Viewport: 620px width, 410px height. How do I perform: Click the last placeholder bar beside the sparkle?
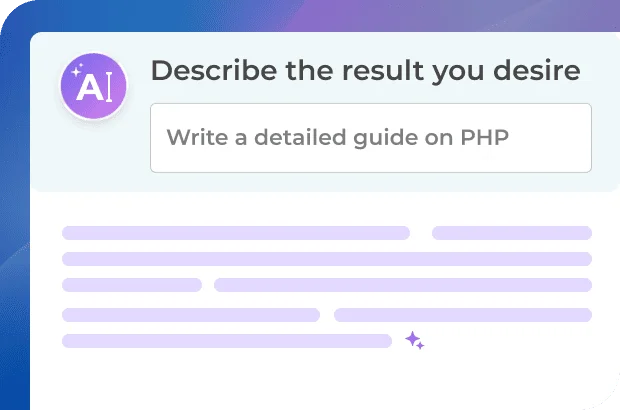(226, 341)
